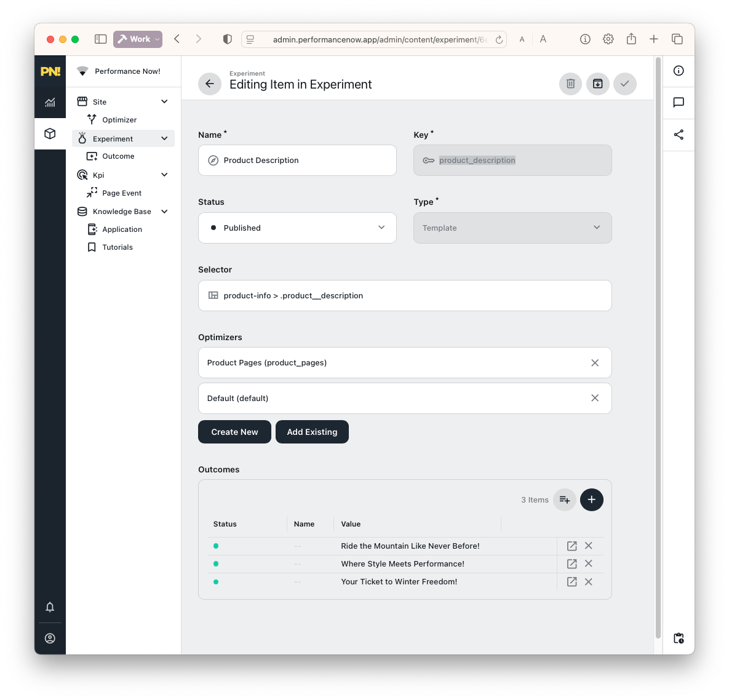Click 'Ride the Mountain Like Never Before!' value
The image size is (729, 700).
(x=410, y=546)
